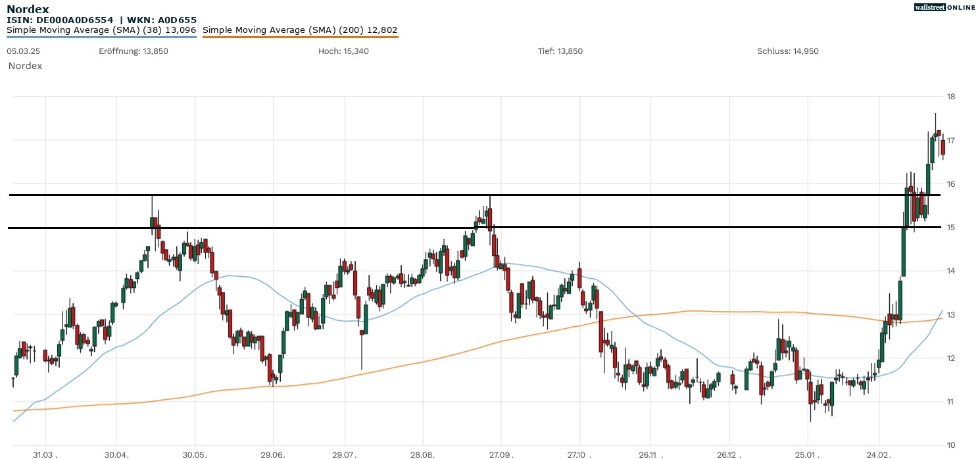Viewport: 980px width, 459px height.
Task: Click the bold Nordex chart title
Action: pos(28,9)
